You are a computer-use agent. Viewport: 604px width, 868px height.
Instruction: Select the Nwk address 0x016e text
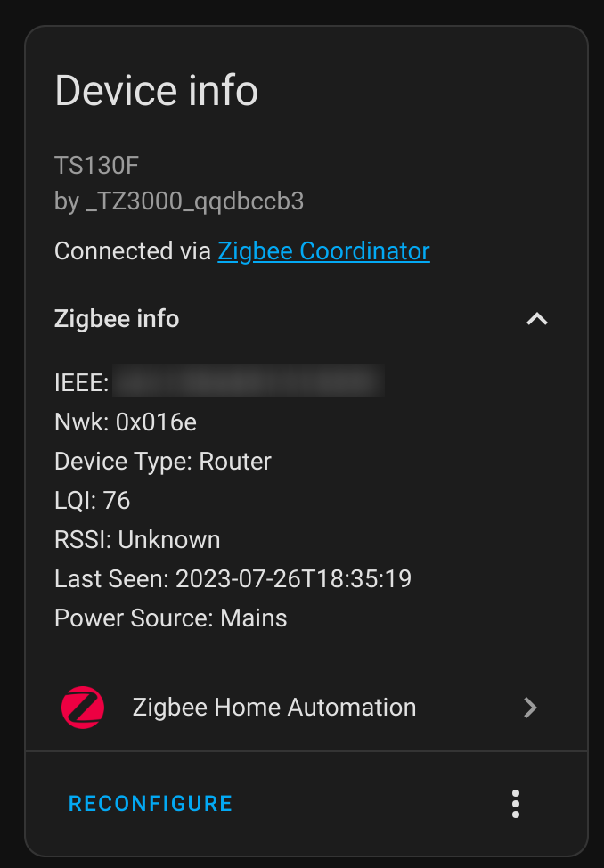(x=126, y=422)
